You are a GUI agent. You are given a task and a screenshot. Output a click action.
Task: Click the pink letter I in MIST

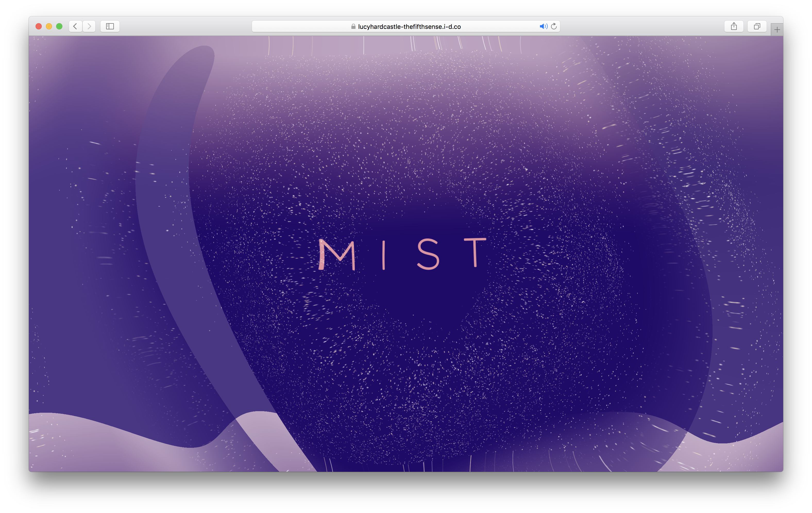384,255
